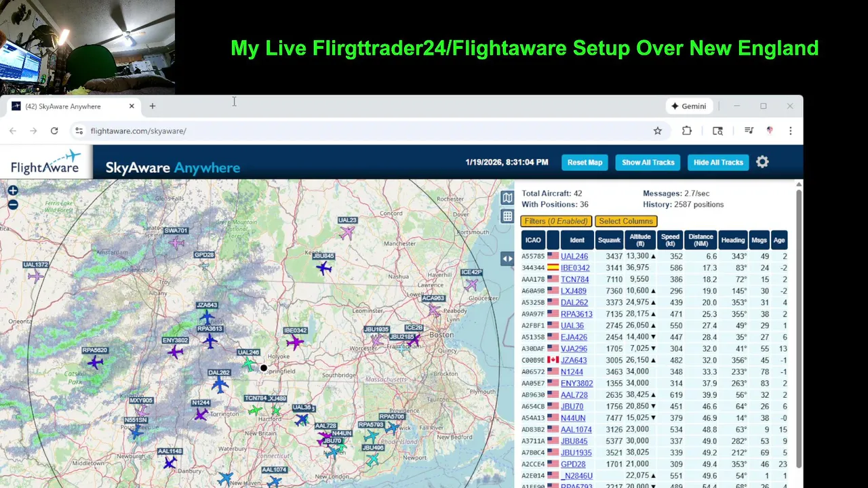Image resolution: width=868 pixels, height=488 pixels.
Task: Sort table by ICAO column header
Action: pyautogui.click(x=533, y=240)
